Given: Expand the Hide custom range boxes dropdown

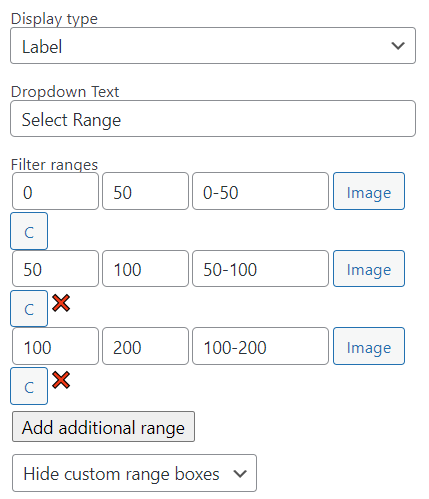Looking at the screenshot, I should click(134, 473).
